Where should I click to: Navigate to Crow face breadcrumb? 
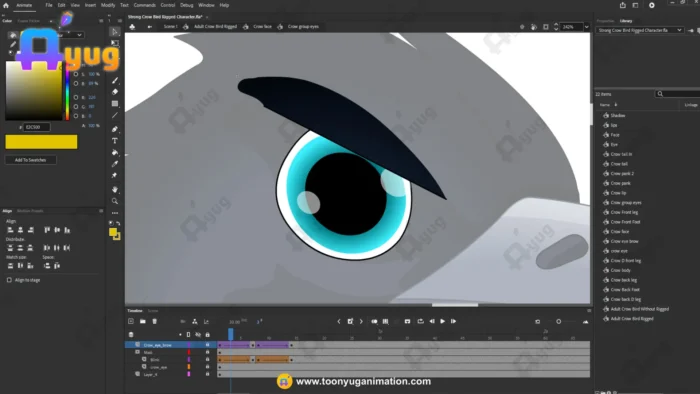point(262,27)
